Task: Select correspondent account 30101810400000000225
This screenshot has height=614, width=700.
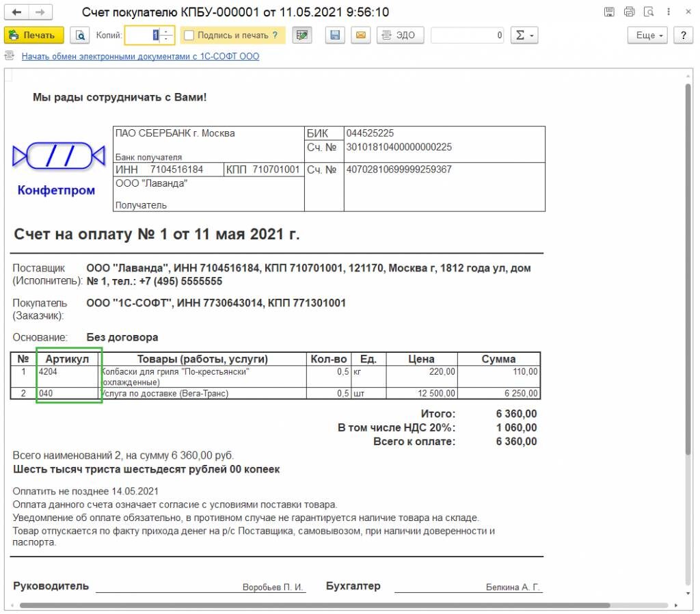Action: click(x=399, y=148)
